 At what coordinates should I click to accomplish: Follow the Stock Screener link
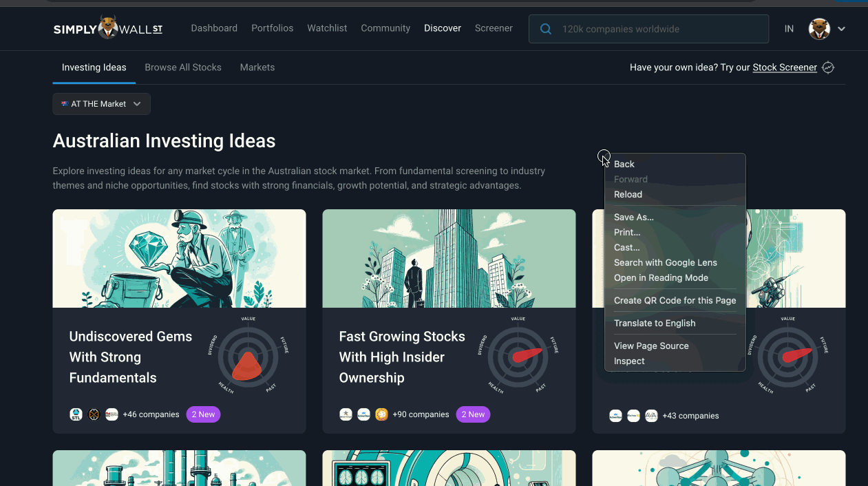click(785, 67)
